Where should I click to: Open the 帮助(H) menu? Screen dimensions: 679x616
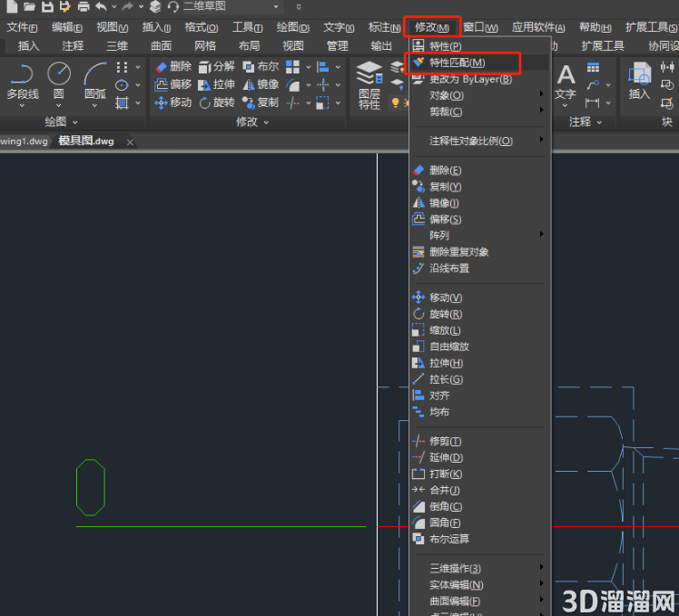595,27
